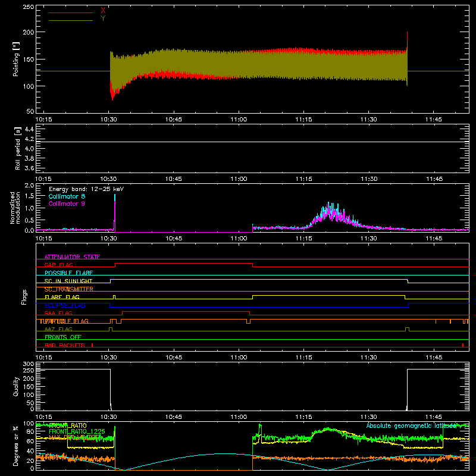Screen dimensions: 476x476
Task: Click the BAD_PACKETS flag label
Action: [x=65, y=345]
